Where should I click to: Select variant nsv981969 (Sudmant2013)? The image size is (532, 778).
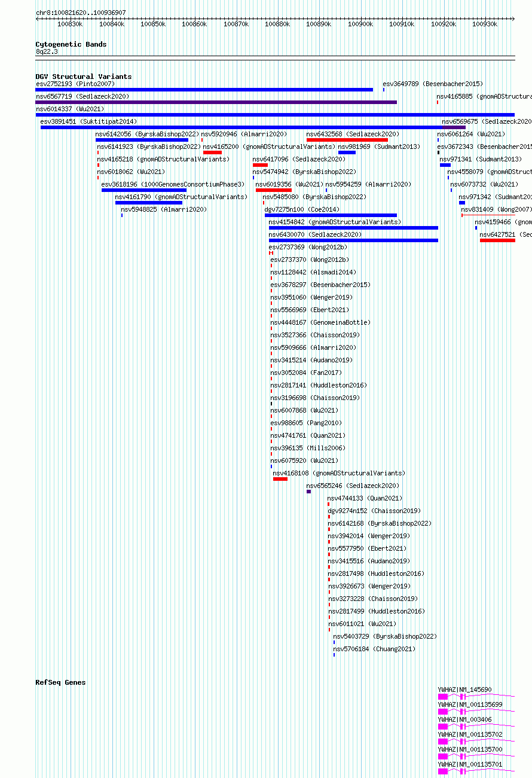point(380,147)
